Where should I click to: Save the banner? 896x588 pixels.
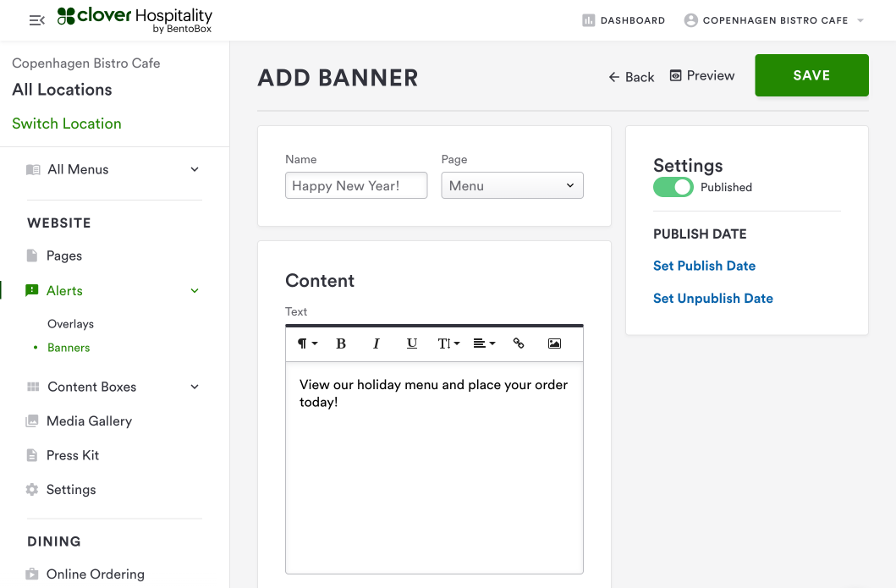point(811,75)
